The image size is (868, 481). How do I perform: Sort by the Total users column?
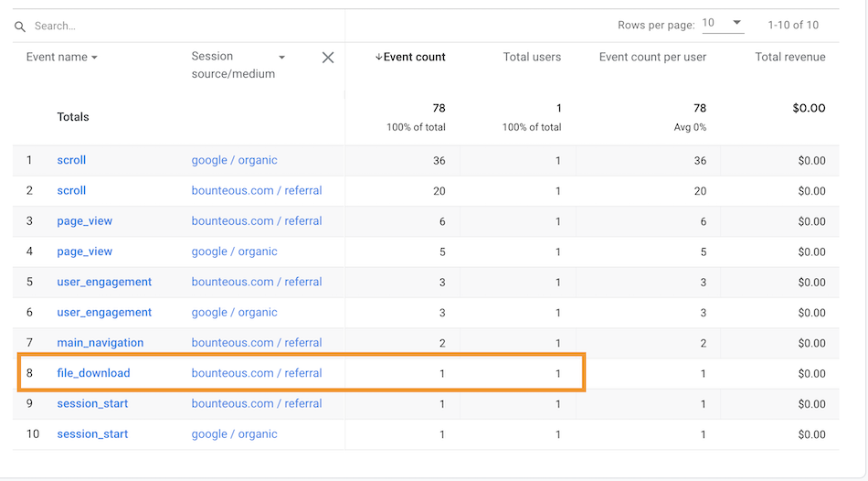click(x=532, y=57)
